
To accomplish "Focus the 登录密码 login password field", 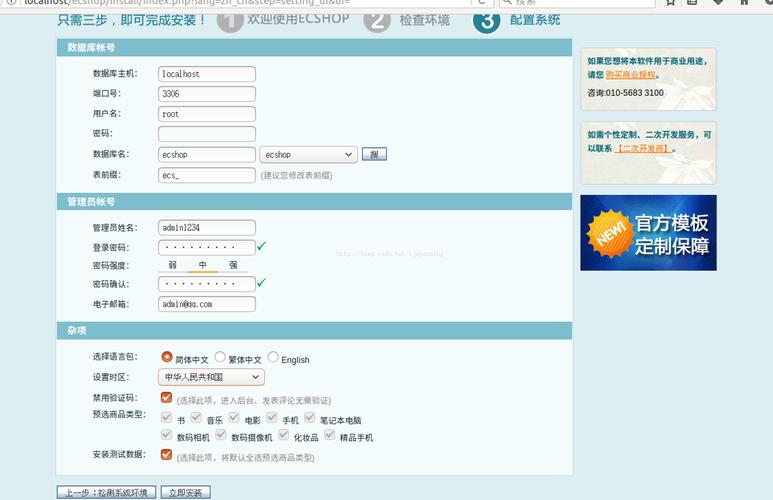I will pyautogui.click(x=207, y=247).
